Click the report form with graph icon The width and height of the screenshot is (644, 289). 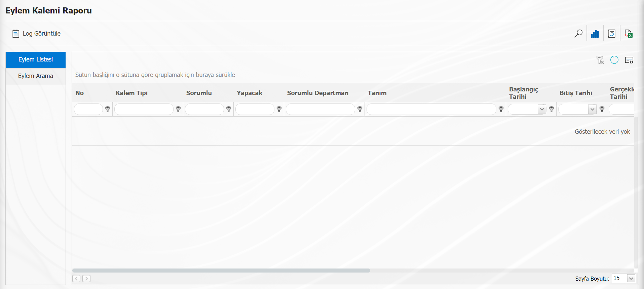pos(611,34)
